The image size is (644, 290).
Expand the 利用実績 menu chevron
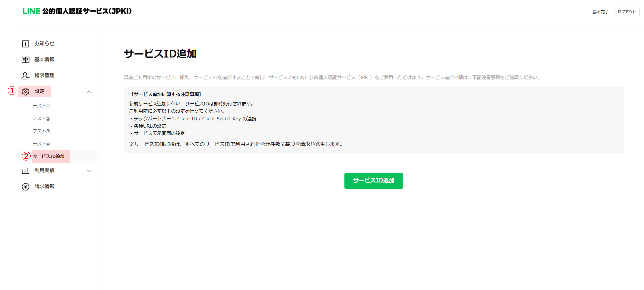coord(89,171)
